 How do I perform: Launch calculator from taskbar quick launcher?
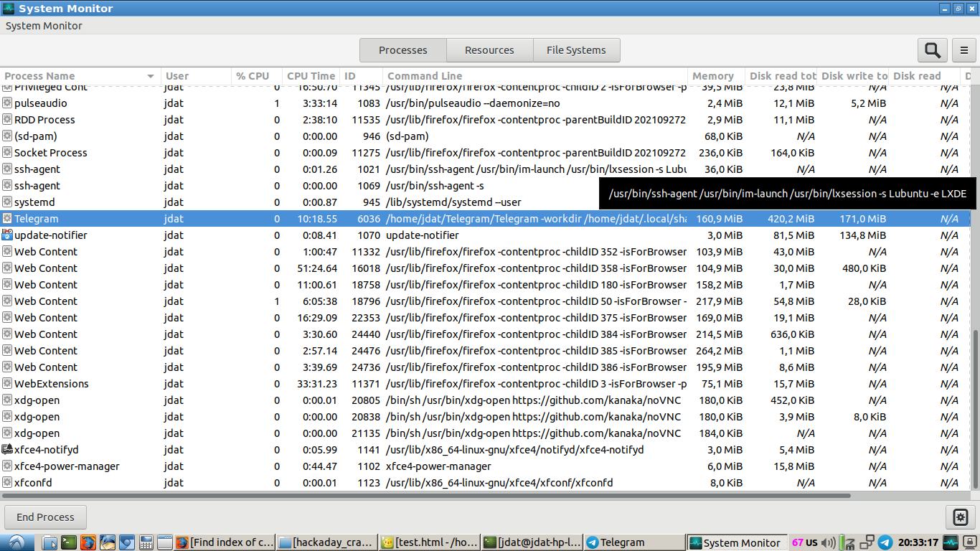tap(146, 542)
